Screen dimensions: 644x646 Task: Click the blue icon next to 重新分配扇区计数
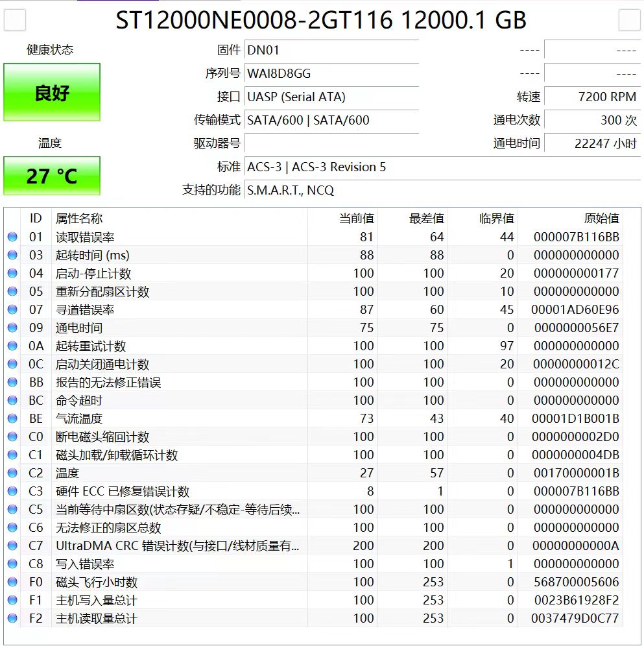coord(12,291)
